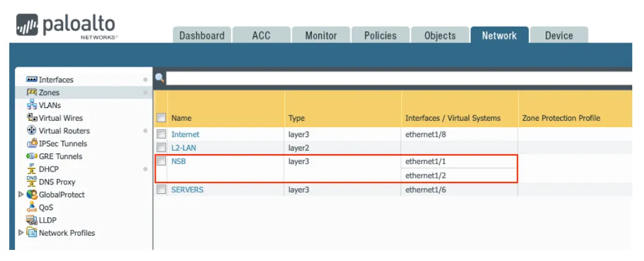This screenshot has width=644, height=261.
Task: Open the L2-LAN zone link
Action: click(184, 148)
